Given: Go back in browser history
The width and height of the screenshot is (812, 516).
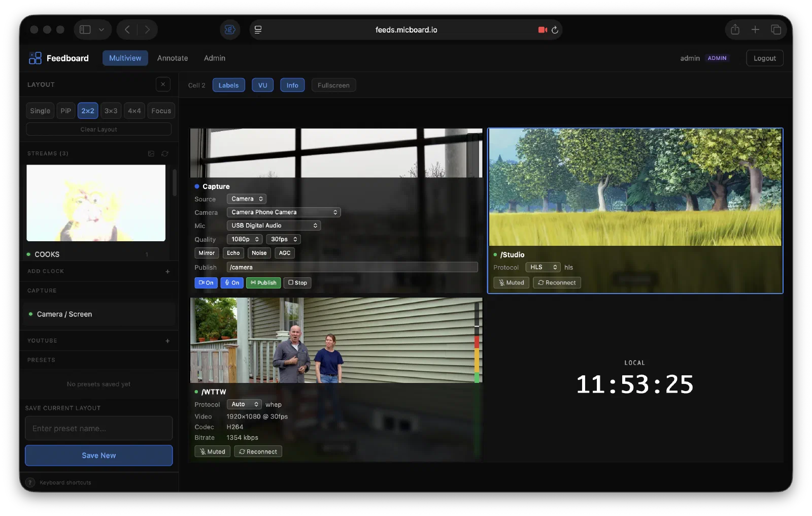Looking at the screenshot, I should pyautogui.click(x=127, y=29).
